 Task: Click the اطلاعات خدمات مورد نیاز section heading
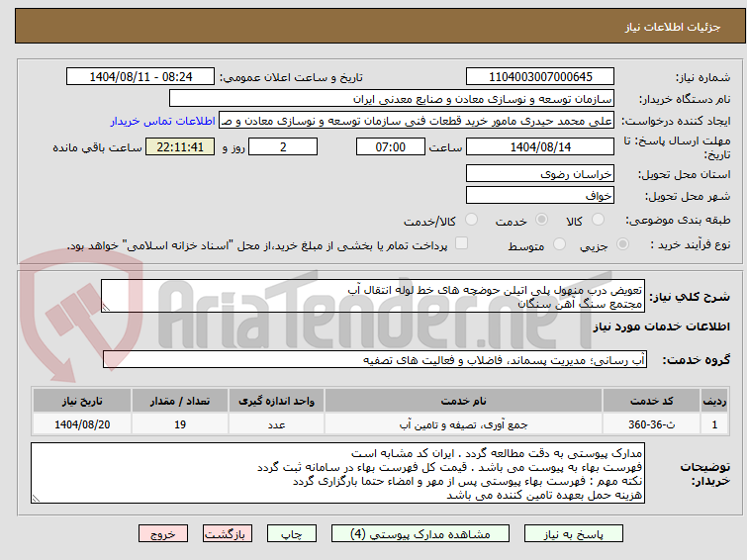click(x=661, y=327)
